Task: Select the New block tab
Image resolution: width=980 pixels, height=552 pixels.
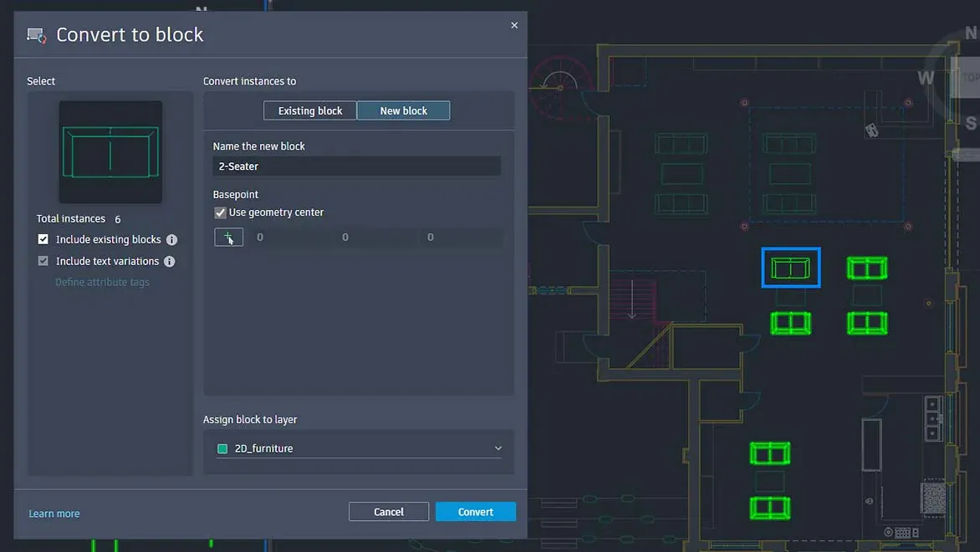Action: [x=403, y=110]
